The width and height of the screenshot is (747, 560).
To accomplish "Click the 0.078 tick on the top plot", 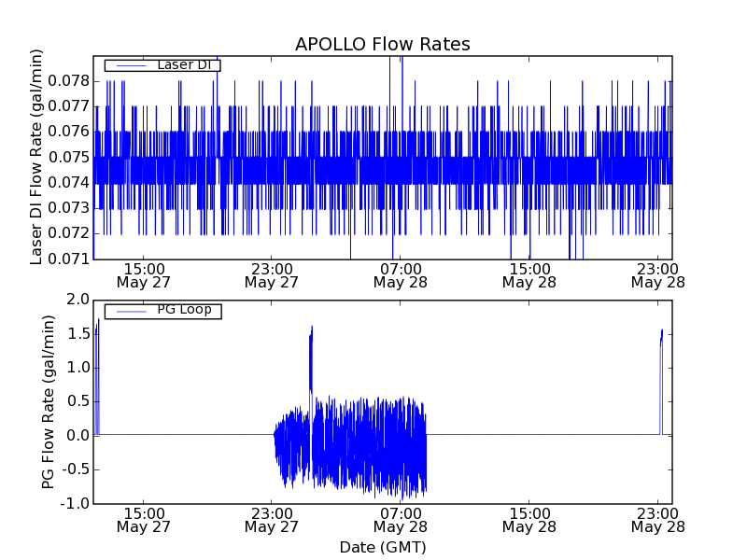I will pos(68,81).
